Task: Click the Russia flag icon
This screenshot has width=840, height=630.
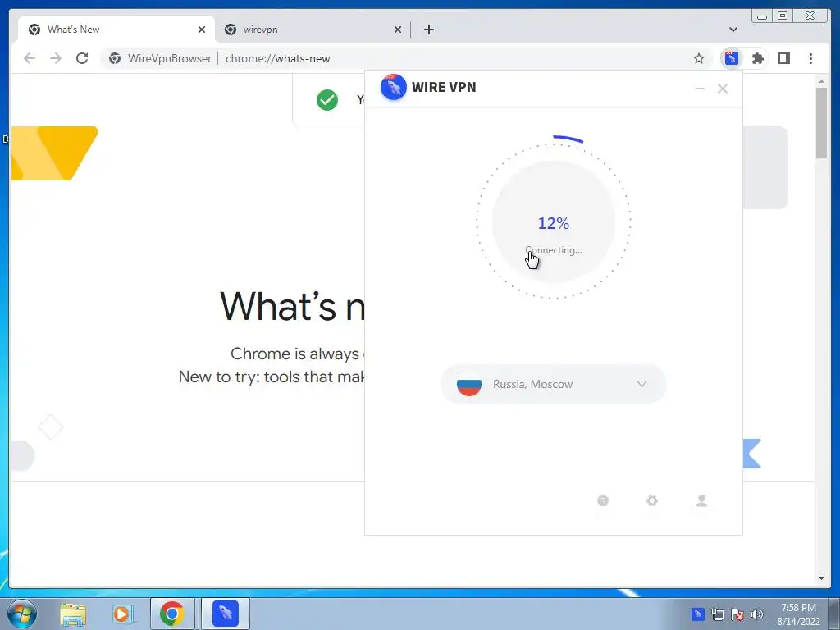Action: coord(469,384)
